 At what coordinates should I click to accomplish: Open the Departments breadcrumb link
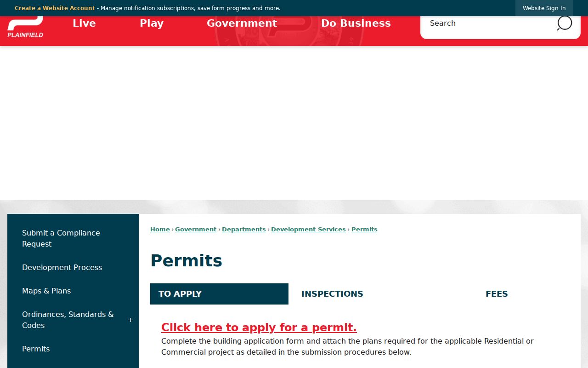tap(243, 229)
